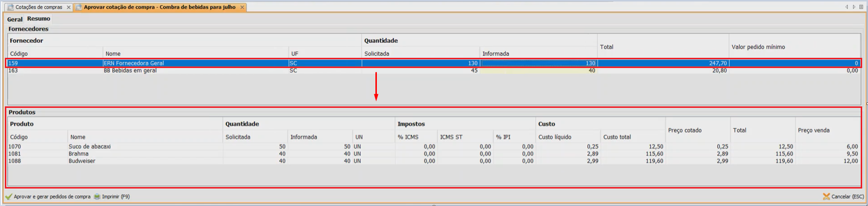Click the green checkmark approve icon
The height and width of the screenshot is (206, 868).
(9, 197)
